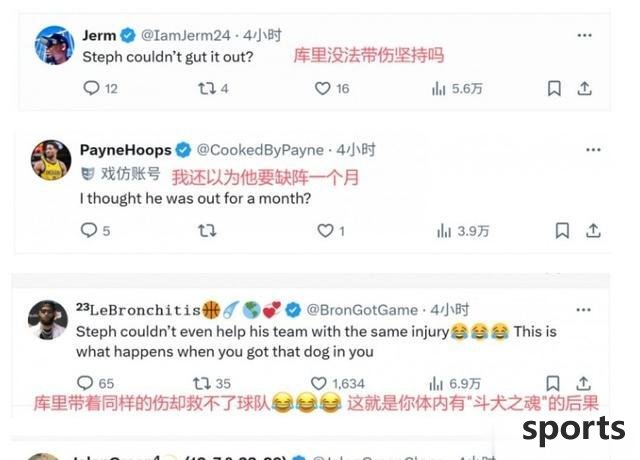Viewport: 640px width, 460px height.
Task: Expand options menu on LeBronchitis tweet
Action: pos(583,310)
